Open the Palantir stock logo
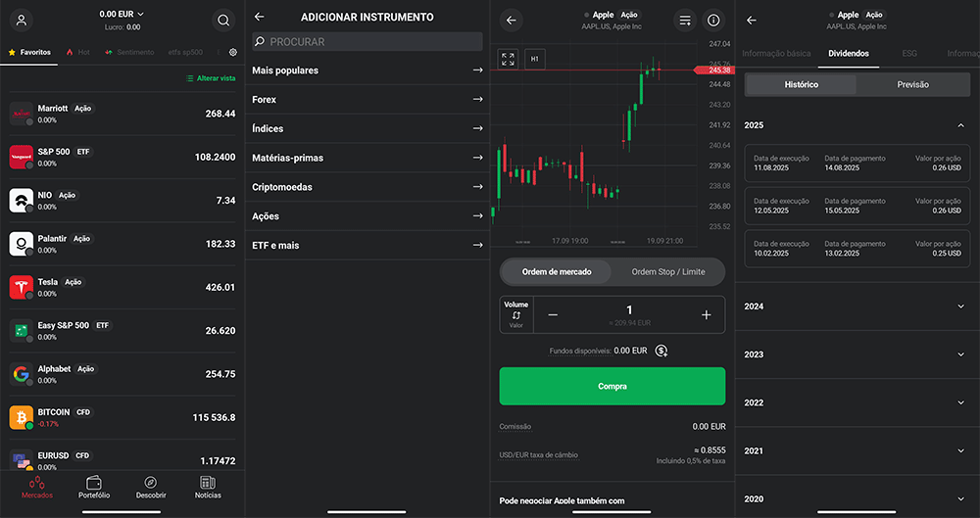The height and width of the screenshot is (518, 980). pyautogui.click(x=22, y=244)
